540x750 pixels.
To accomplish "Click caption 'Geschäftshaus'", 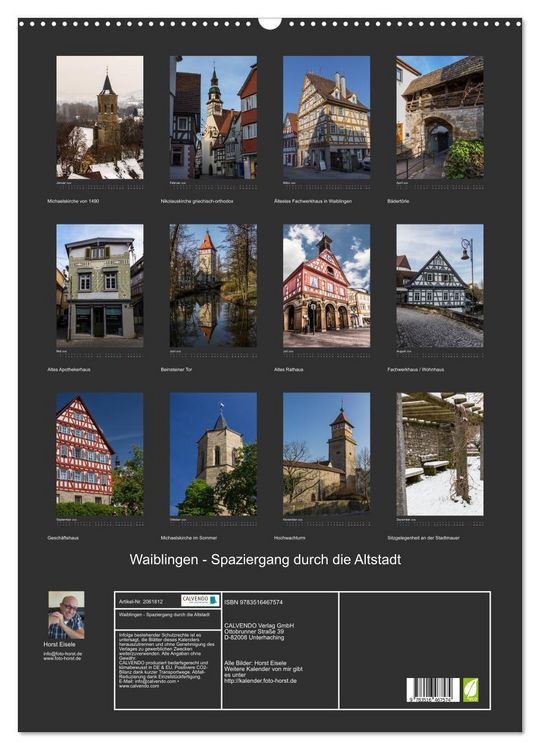I will coord(63,538).
